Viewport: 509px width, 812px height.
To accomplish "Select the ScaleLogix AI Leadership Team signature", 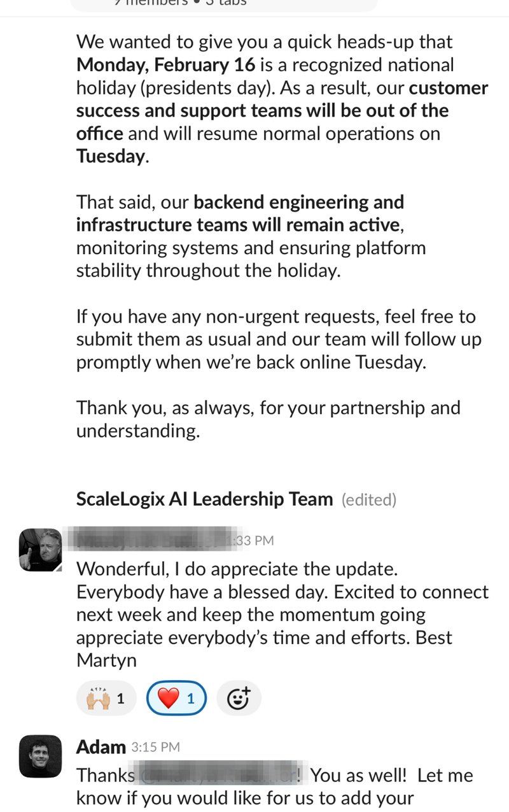I will click(204, 499).
